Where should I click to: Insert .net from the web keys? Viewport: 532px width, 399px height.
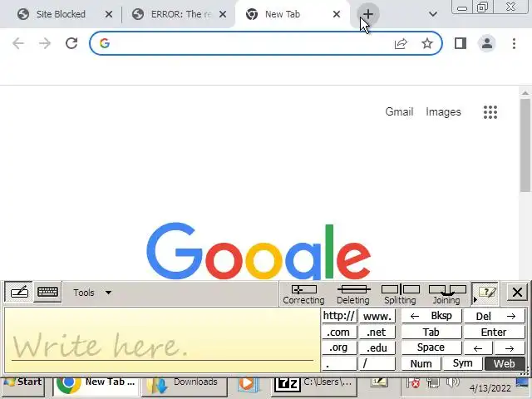pos(377,332)
